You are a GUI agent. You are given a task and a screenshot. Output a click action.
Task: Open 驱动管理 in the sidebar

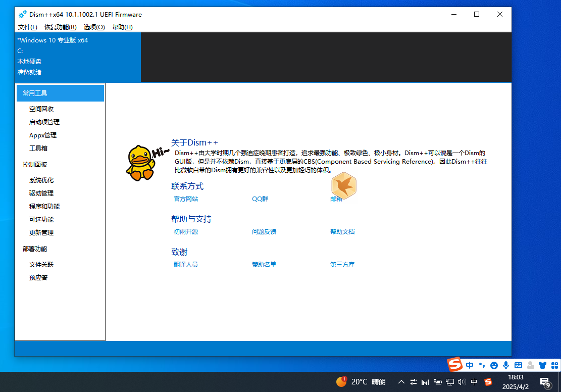coord(41,193)
